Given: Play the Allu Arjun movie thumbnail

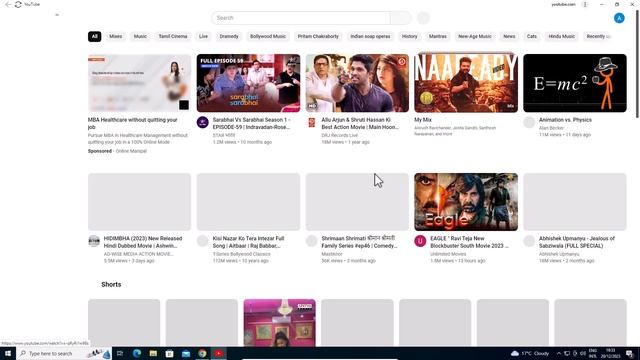Looking at the screenshot, I should tap(357, 83).
